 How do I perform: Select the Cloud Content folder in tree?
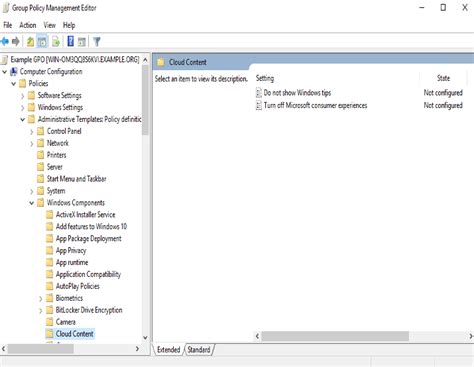74,334
